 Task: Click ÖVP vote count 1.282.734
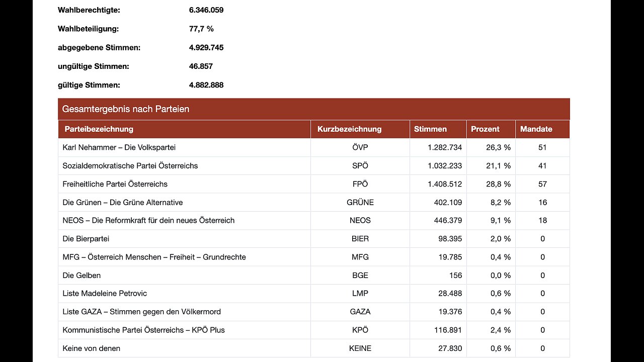(445, 147)
